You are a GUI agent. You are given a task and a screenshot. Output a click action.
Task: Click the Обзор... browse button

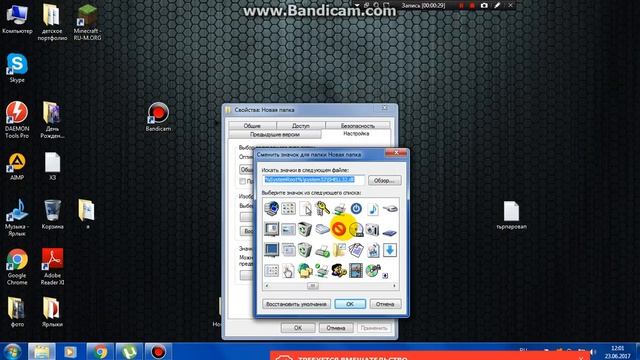384,180
